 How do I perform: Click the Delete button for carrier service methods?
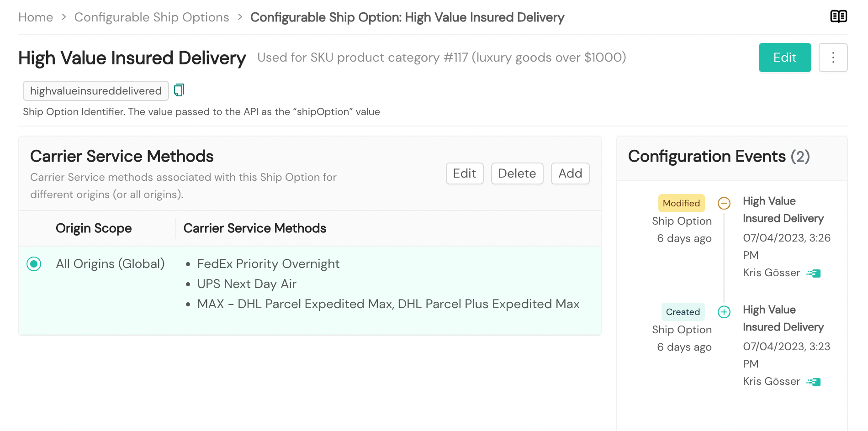tap(517, 173)
